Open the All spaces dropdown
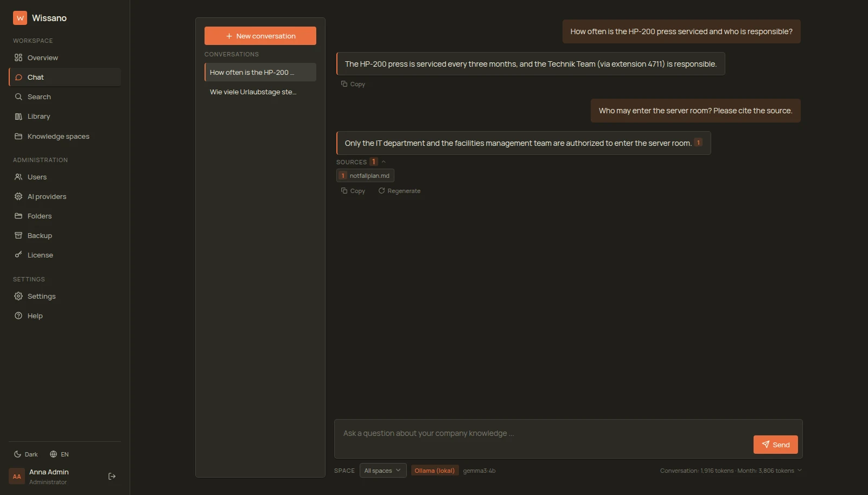Screen dimensions: 868x495 383,471
